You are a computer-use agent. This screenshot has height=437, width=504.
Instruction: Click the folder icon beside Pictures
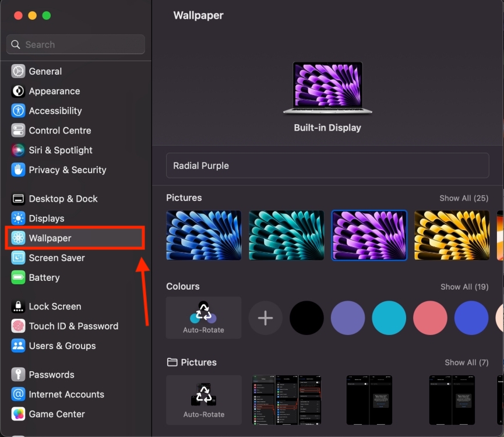click(x=172, y=362)
